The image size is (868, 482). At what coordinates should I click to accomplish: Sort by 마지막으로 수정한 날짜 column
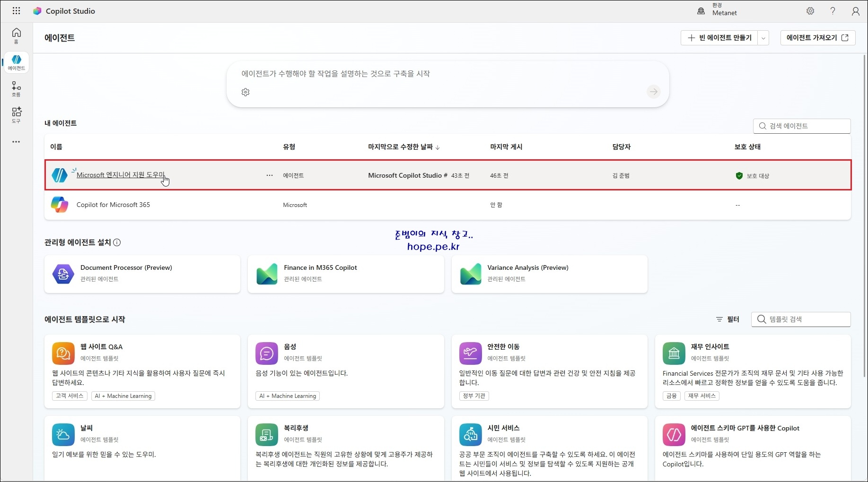tap(403, 147)
